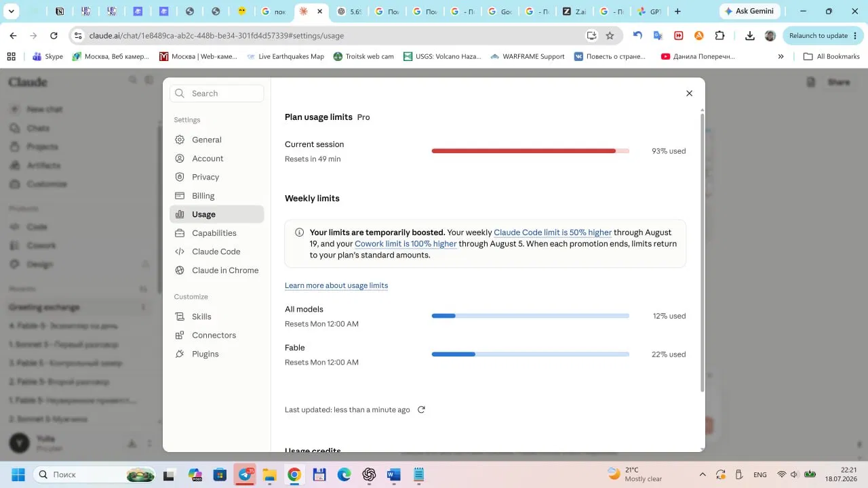Switch to the '5.6' ChatGPT tab
This screenshot has width=868, height=488.
[350, 12]
